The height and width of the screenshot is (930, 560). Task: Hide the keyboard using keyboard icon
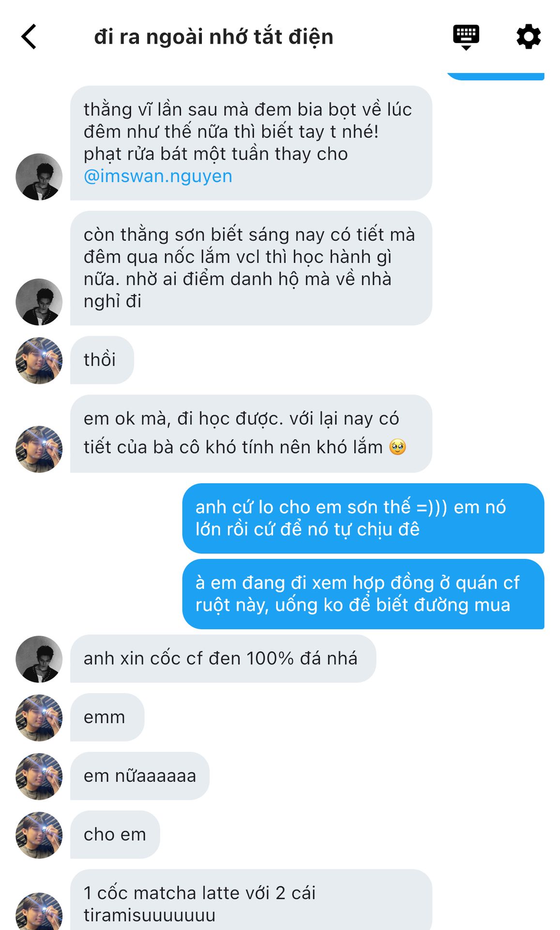[x=466, y=37]
